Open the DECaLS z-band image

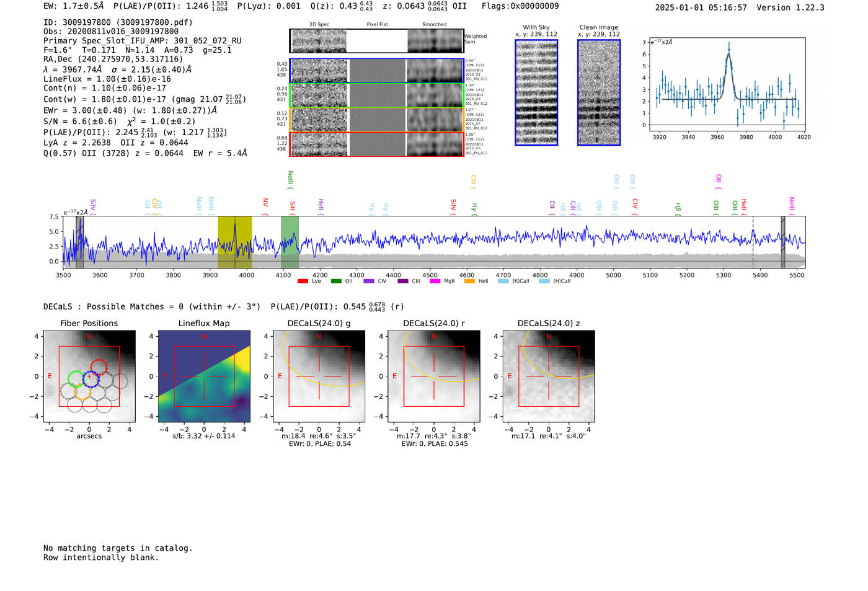coord(548,376)
